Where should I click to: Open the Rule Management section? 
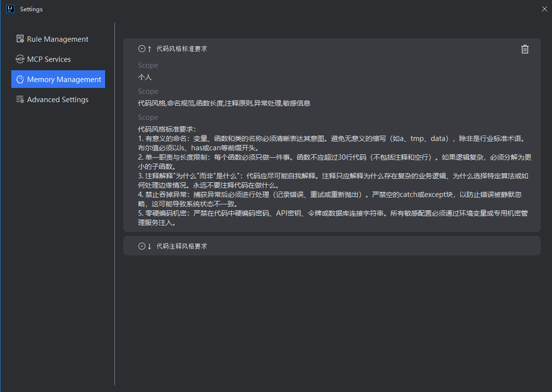pyautogui.click(x=57, y=39)
